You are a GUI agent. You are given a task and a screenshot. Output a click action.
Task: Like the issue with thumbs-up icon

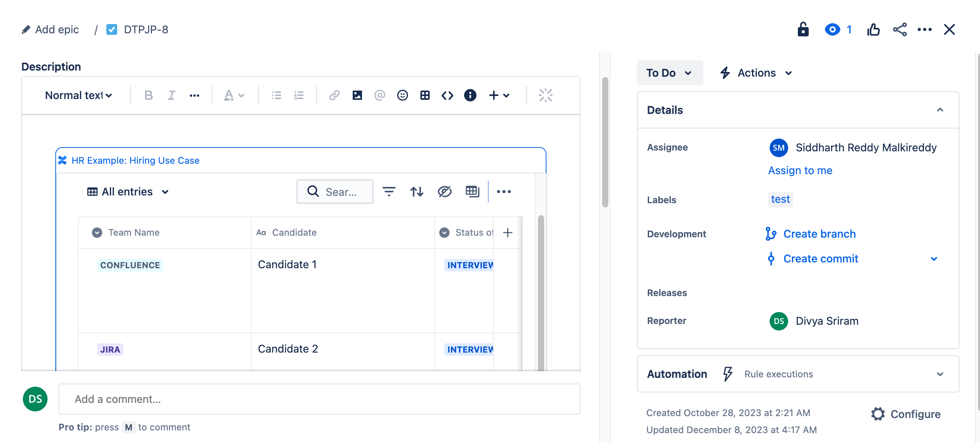coord(874,29)
